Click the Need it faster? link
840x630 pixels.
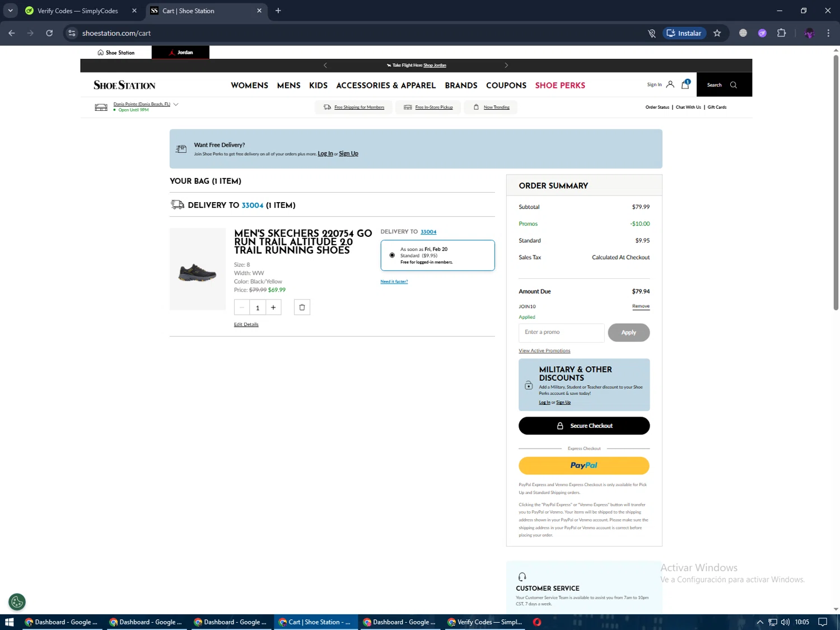394,282
